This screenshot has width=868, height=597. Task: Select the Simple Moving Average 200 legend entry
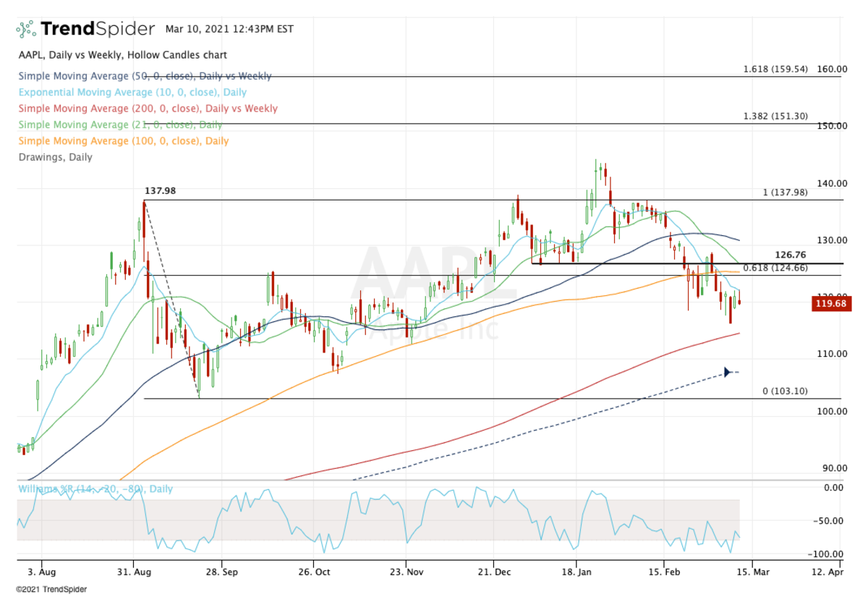click(148, 109)
